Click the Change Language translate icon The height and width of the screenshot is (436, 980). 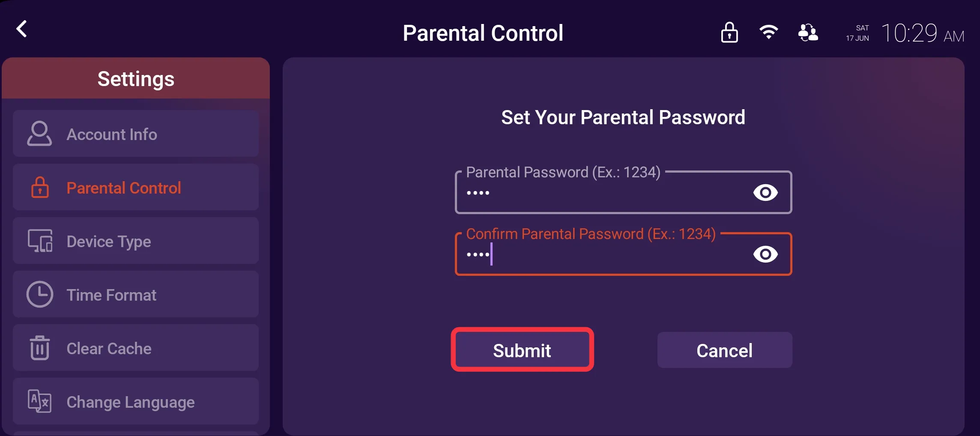point(39,401)
